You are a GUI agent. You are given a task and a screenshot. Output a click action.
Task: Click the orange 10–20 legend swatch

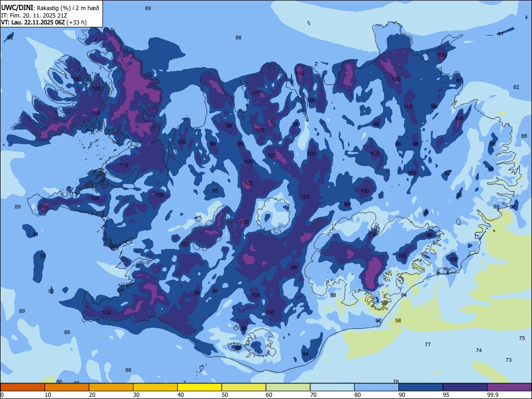coord(67,387)
